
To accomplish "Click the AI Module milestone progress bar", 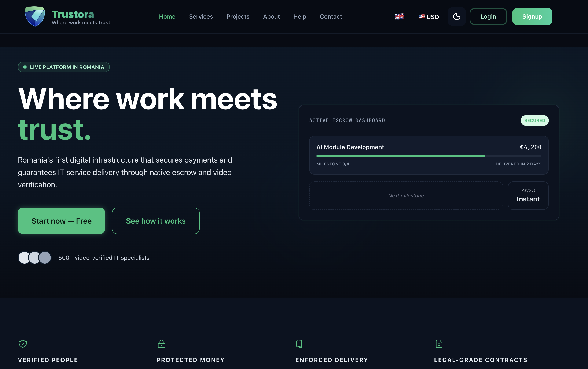I will tap(429, 156).
